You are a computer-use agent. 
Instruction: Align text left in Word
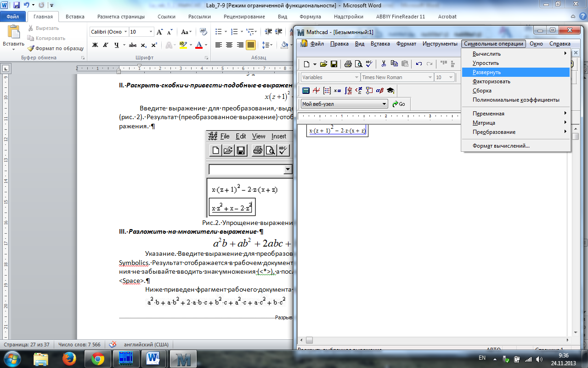(218, 45)
